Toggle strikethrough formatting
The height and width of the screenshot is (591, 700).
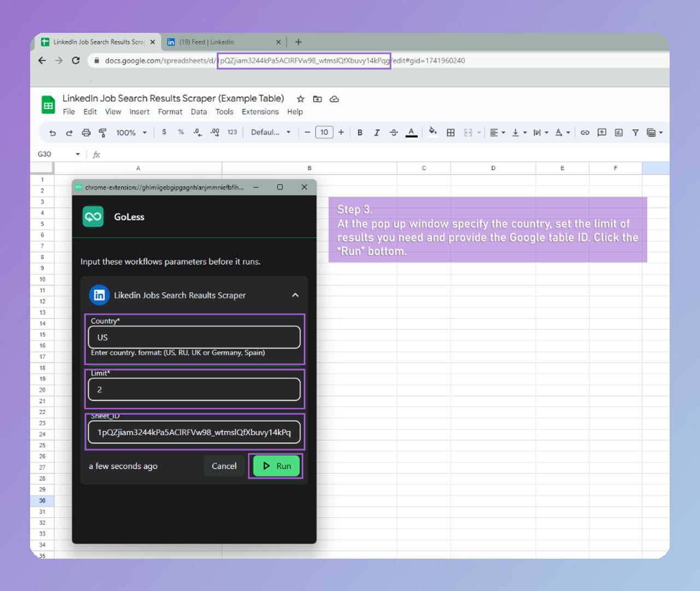tap(394, 132)
